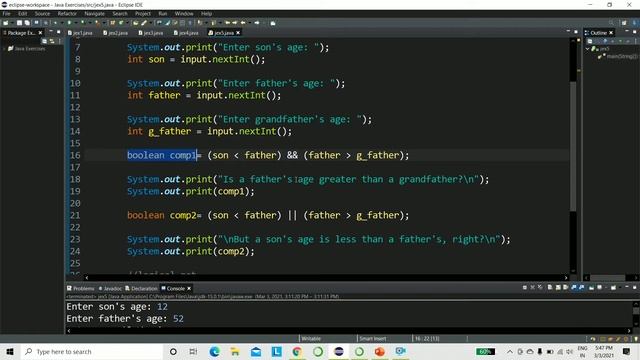Viewport: 640px width, 360px height.
Task: Open the Back navigation history dropdown
Action: 250,23
